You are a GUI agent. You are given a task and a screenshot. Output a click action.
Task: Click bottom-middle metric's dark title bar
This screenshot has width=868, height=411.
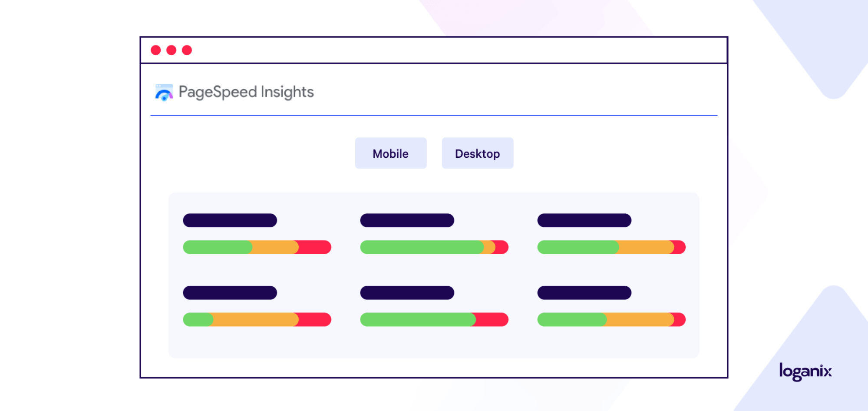pyautogui.click(x=407, y=293)
